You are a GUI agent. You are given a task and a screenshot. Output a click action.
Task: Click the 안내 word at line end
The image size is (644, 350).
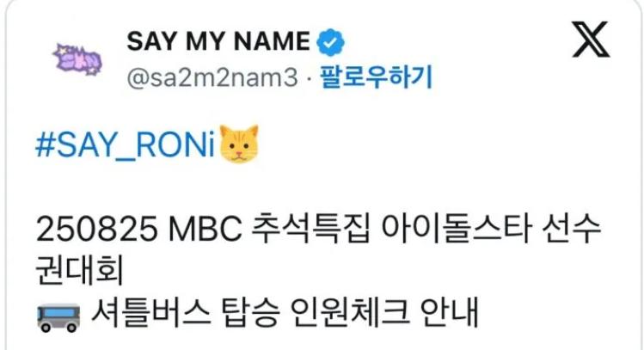pos(450,313)
